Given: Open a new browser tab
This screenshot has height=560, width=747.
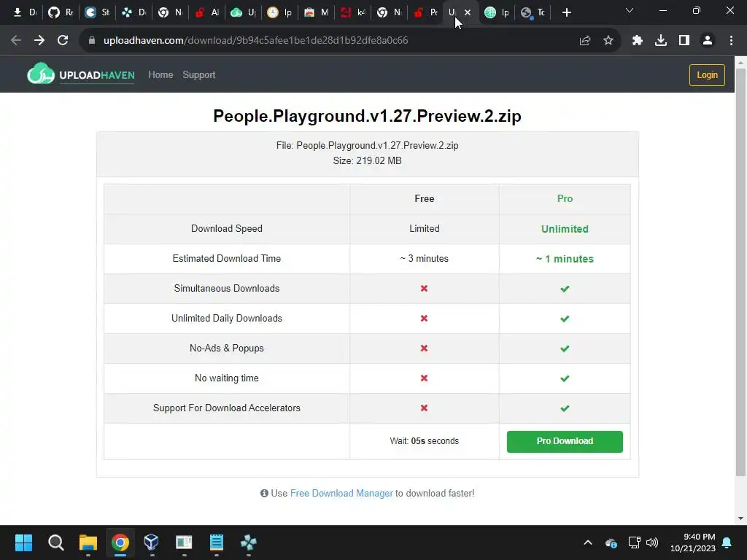Looking at the screenshot, I should pos(566,12).
